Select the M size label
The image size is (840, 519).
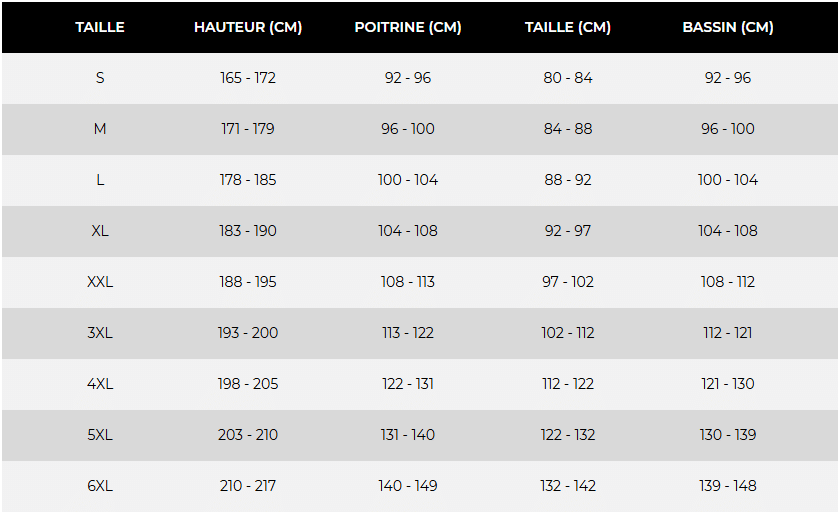coord(100,129)
